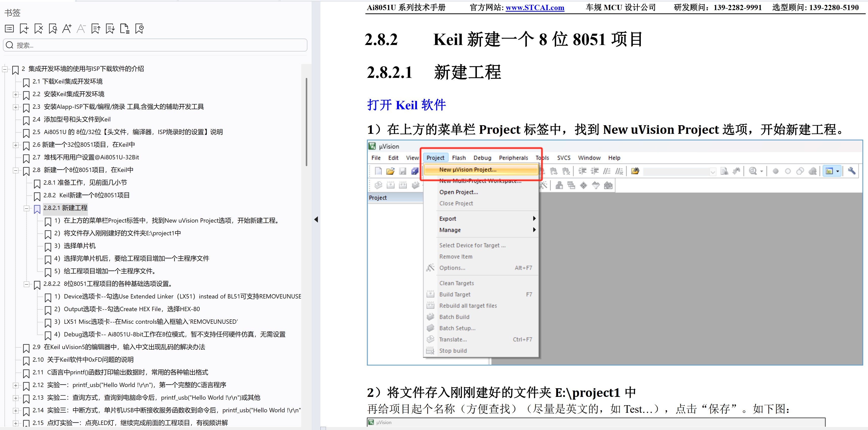Screen dimensions: 868x430
Task: Go to bookmark 2.11 C语言中printf()函数
Action: pyautogui.click(x=120, y=372)
